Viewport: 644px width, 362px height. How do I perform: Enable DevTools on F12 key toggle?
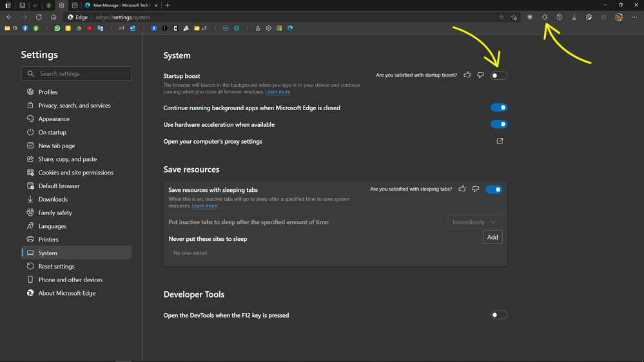[499, 315]
